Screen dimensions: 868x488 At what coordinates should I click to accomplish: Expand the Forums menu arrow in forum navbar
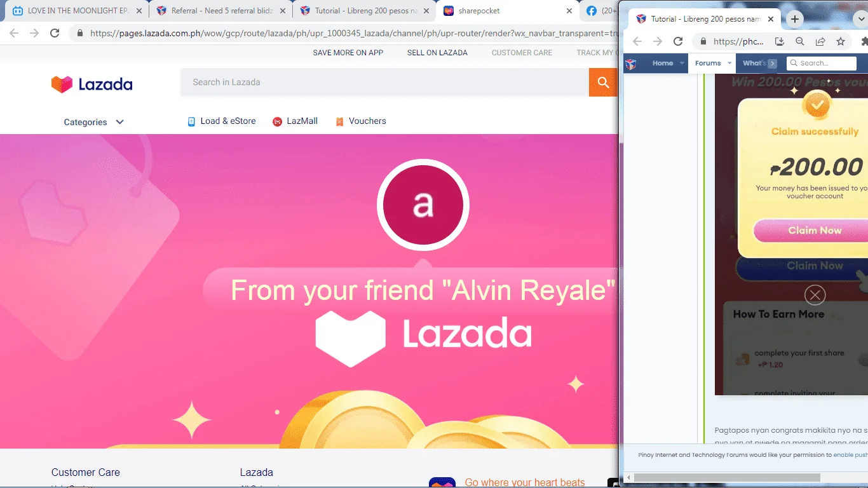click(x=729, y=64)
